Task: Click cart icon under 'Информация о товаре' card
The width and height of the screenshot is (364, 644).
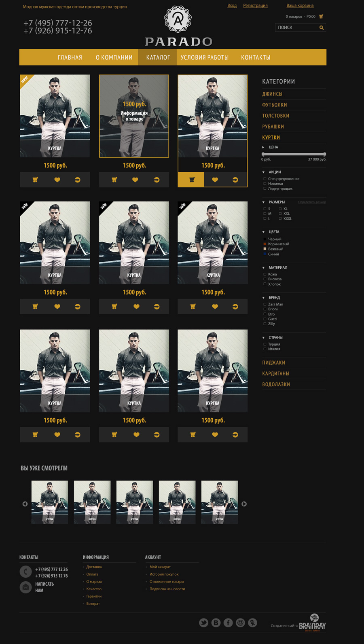Action: [114, 180]
